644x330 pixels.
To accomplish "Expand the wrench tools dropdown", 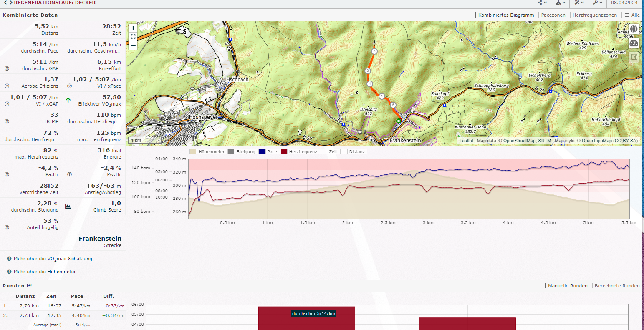I will [597, 3].
